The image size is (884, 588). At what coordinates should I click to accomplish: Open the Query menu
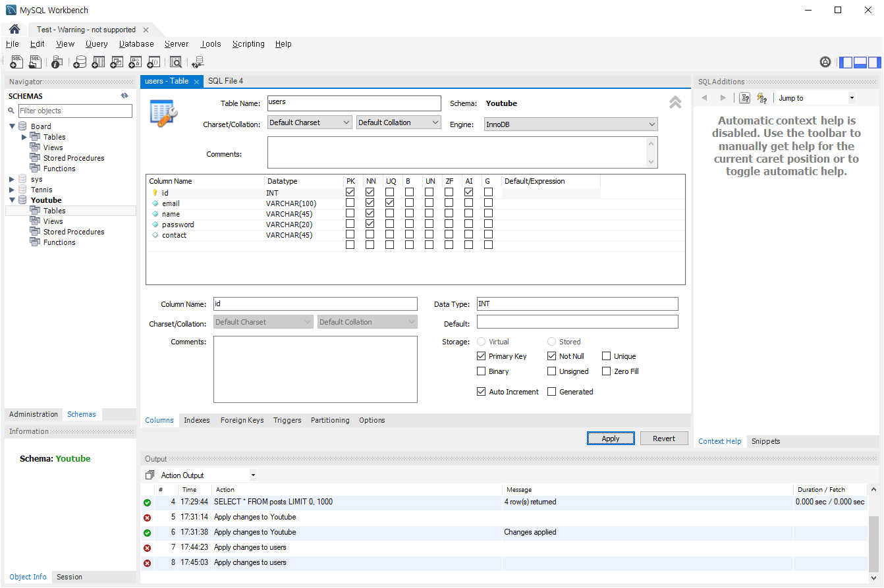96,44
